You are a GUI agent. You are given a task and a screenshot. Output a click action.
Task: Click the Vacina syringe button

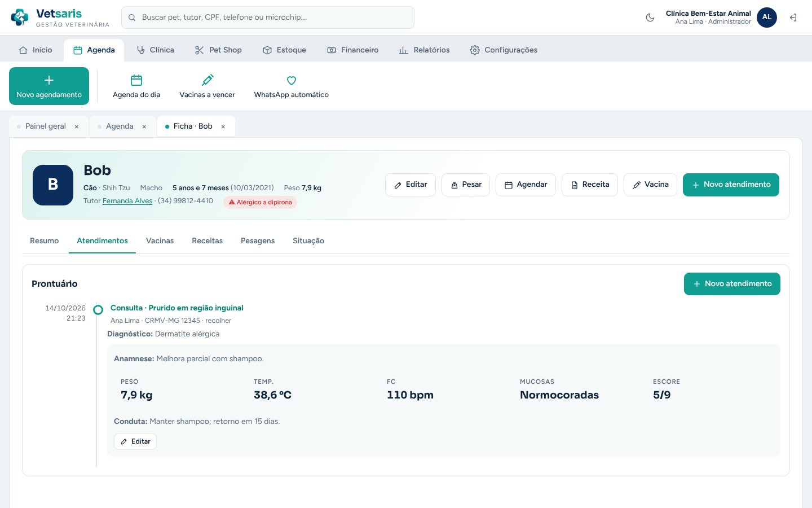pos(650,185)
